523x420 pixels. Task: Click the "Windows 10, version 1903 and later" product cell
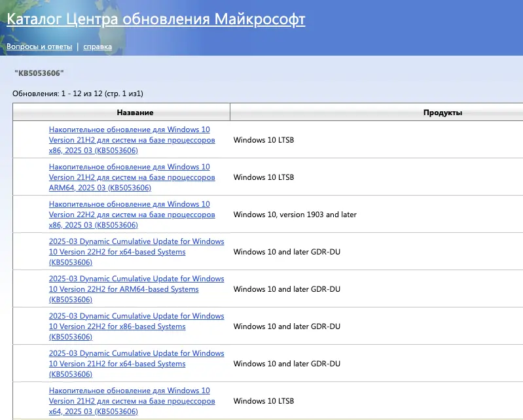tap(295, 215)
